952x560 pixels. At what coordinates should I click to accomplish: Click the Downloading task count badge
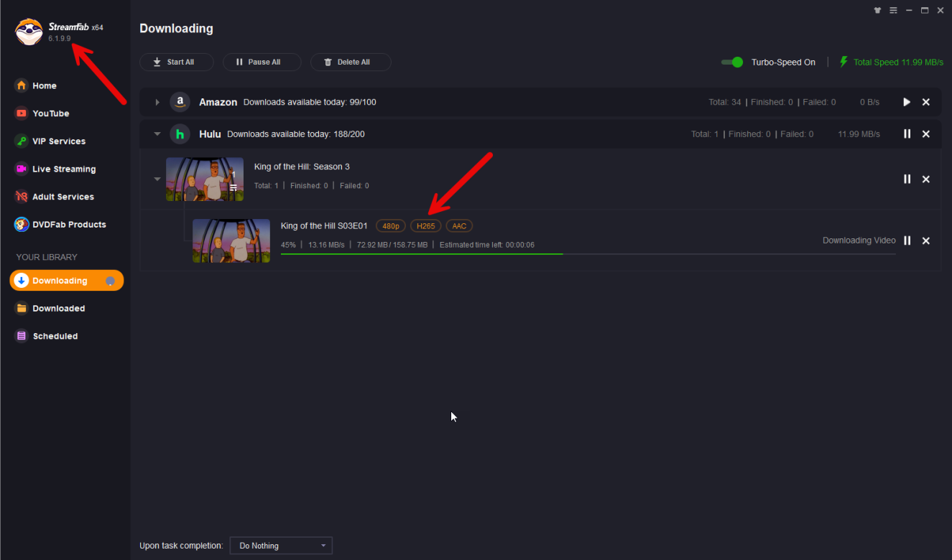(x=110, y=281)
